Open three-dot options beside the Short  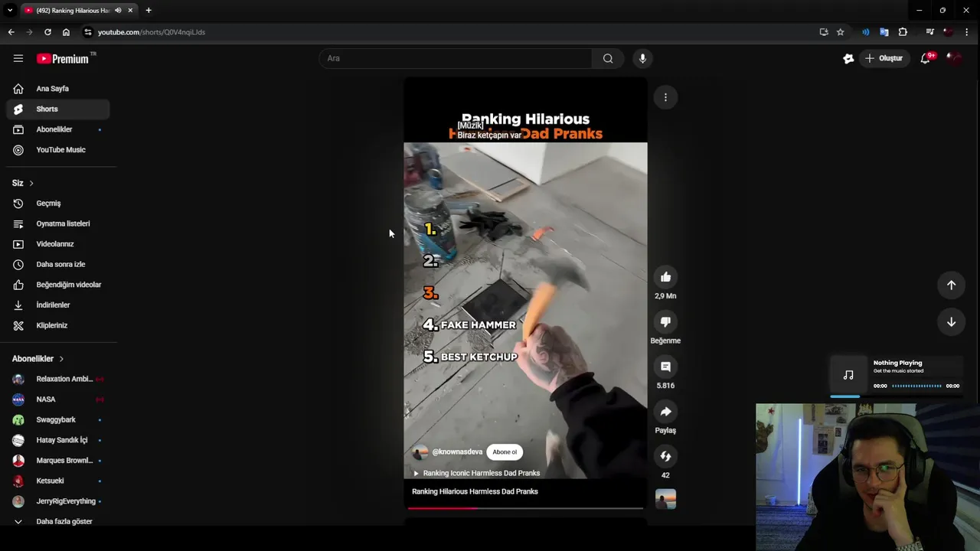pyautogui.click(x=665, y=97)
